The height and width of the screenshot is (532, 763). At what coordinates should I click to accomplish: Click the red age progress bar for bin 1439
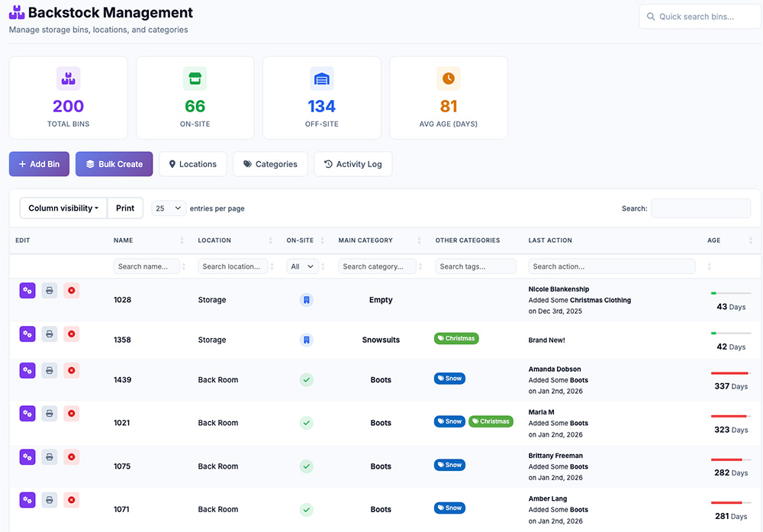point(730,373)
